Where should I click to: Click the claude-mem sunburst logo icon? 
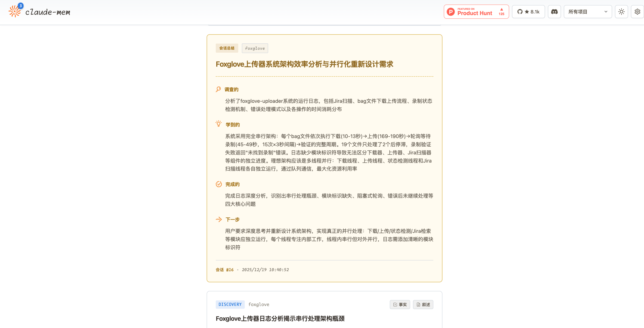point(15,11)
